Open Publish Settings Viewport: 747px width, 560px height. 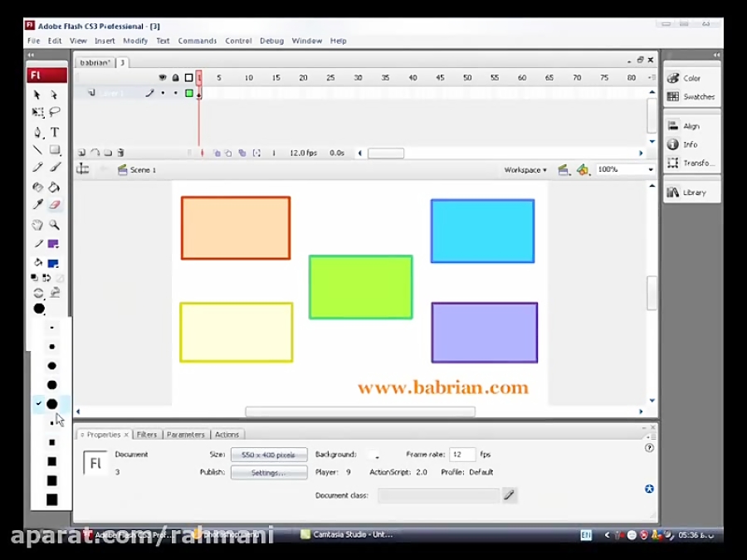[x=269, y=472]
